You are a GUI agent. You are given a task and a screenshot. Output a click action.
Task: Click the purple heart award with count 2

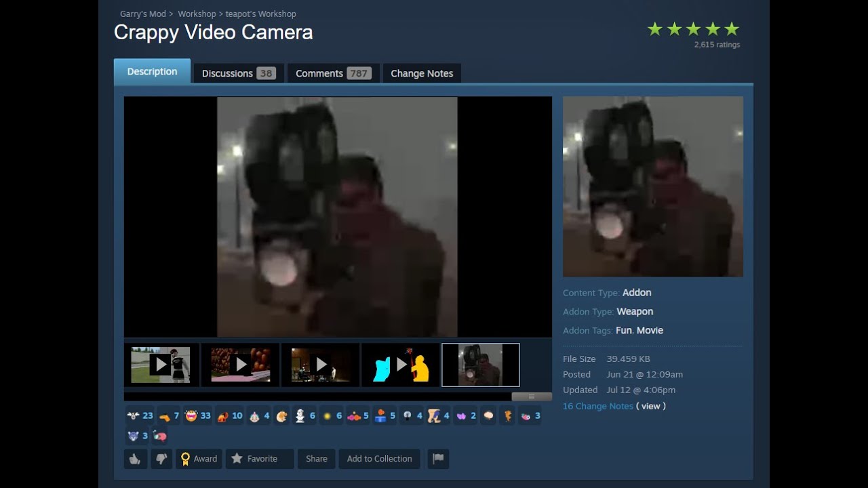[x=465, y=415]
